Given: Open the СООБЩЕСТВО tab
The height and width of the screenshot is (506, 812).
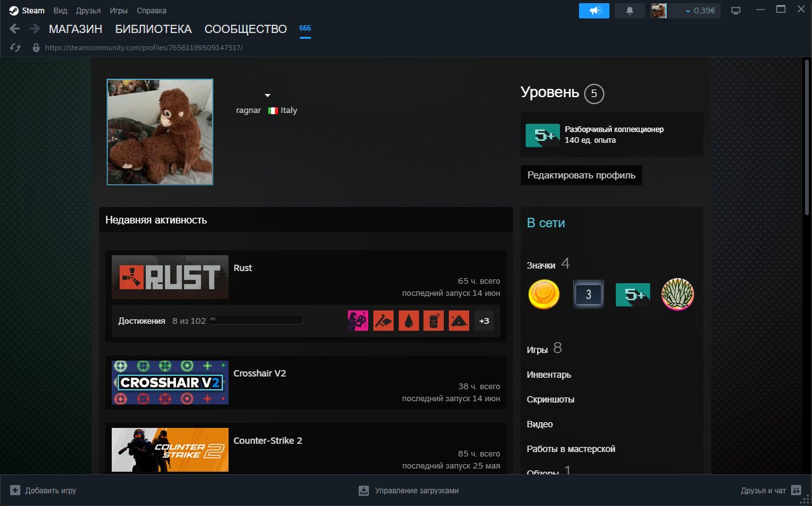Looking at the screenshot, I should [246, 29].
